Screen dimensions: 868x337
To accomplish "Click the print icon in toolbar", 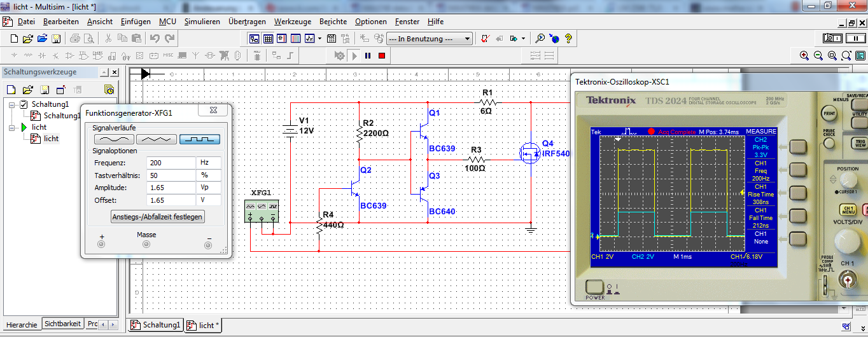I will click(x=75, y=39).
